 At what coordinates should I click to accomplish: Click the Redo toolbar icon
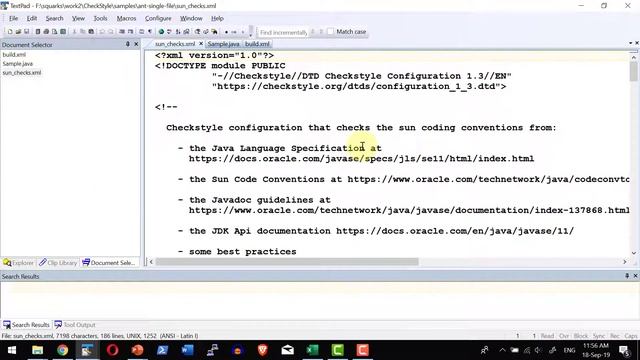111,31
